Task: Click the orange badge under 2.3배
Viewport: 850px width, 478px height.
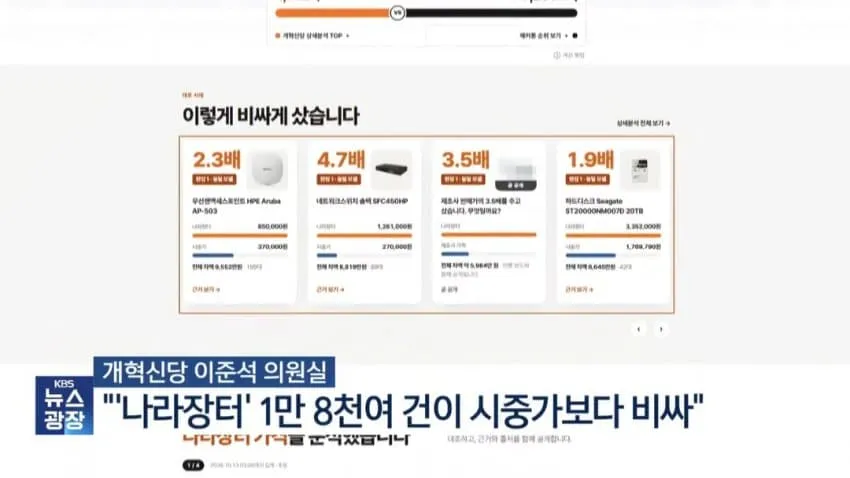Action: (214, 179)
